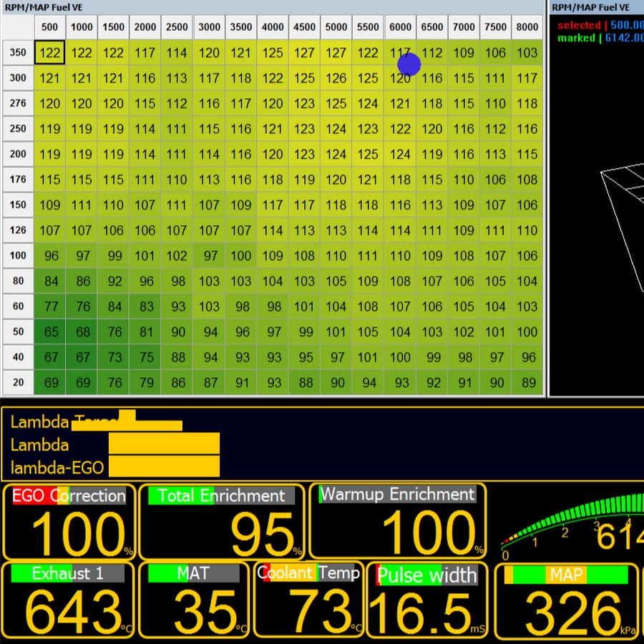Click the Total Enrichment gauge
The image size is (644, 644).
click(222, 521)
